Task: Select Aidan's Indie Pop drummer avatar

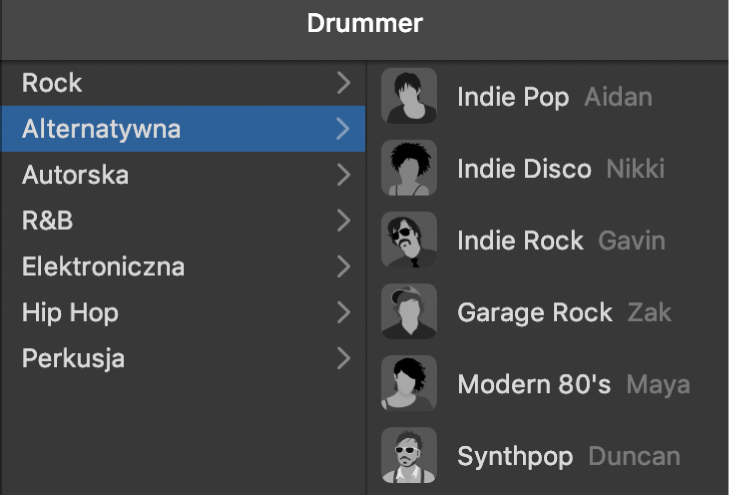Action: click(409, 96)
